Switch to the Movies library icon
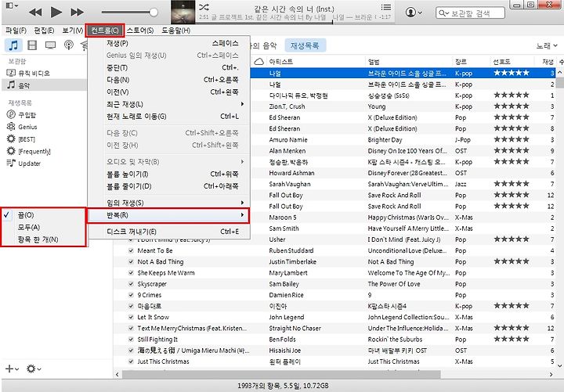This screenshot has height=392, width=564. [x=32, y=45]
